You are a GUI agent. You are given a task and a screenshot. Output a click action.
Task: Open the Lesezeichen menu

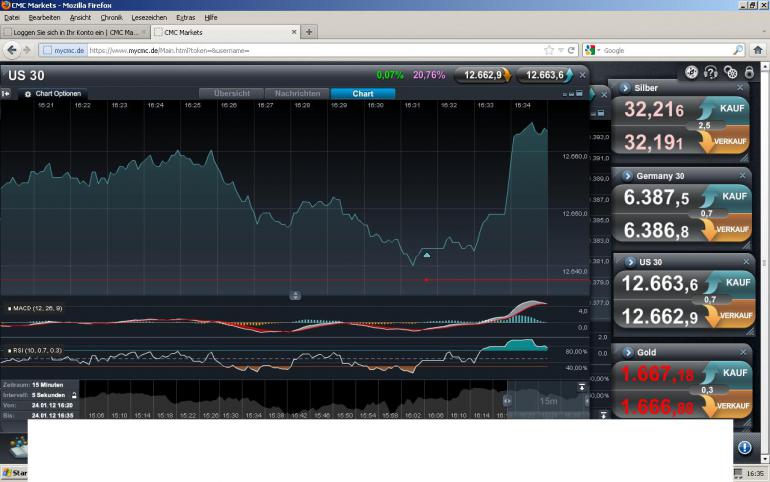coord(149,18)
